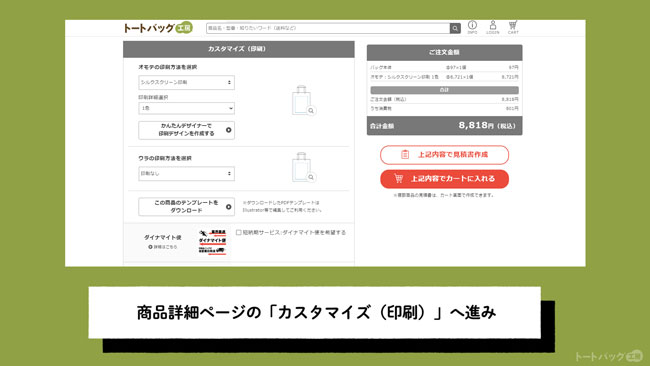Click 上記内容でカートに入れる button
This screenshot has width=650, height=366.
[444, 179]
